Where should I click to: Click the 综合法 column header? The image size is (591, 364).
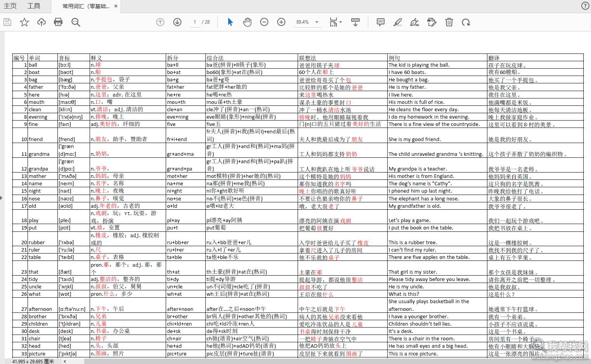coord(215,58)
